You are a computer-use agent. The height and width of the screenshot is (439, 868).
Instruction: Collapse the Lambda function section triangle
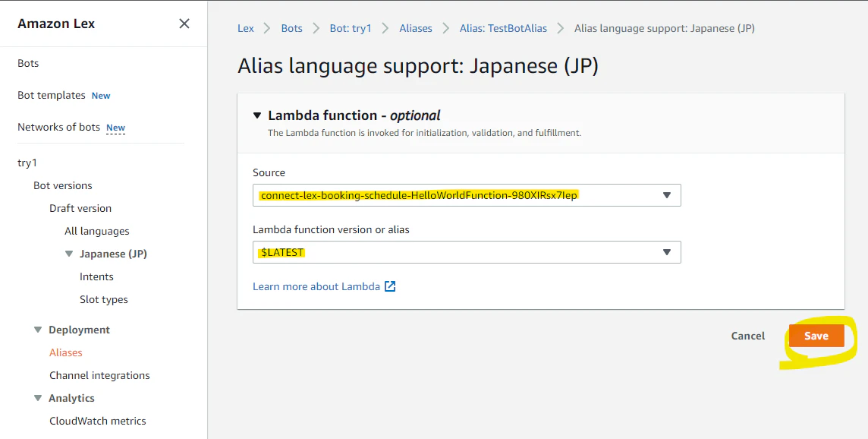point(257,115)
